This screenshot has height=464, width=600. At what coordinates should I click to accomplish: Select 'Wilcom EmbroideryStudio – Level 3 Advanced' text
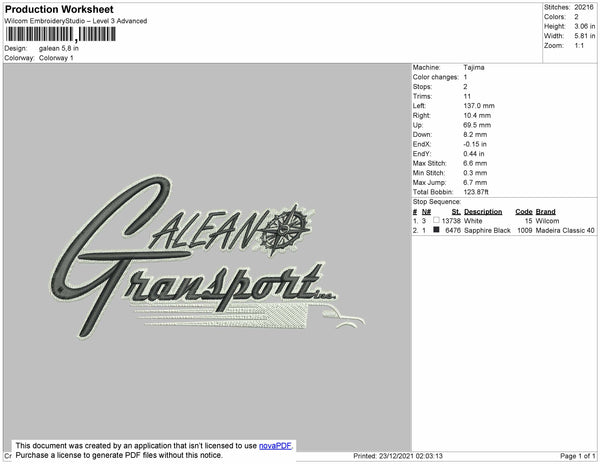(76, 21)
